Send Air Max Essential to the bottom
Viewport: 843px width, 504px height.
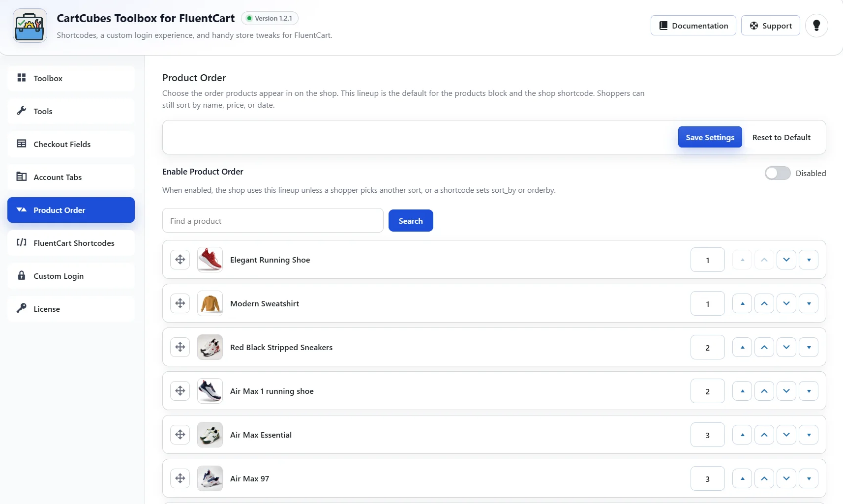click(809, 435)
